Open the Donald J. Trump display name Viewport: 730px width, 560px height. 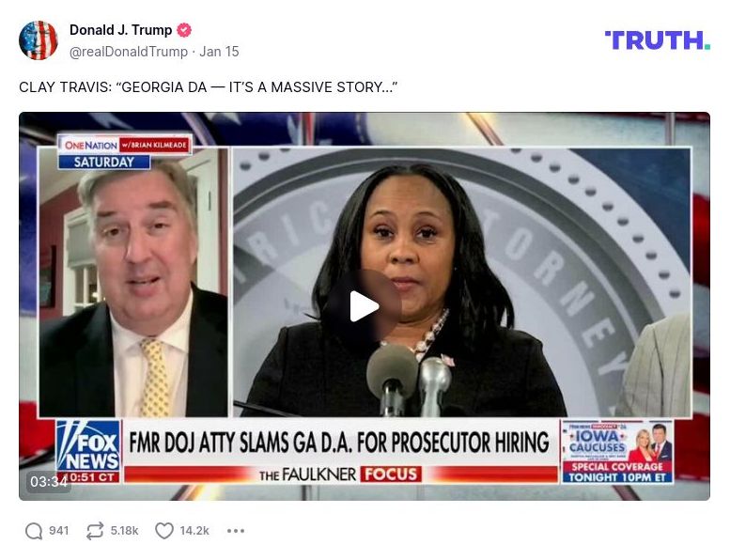(120, 30)
